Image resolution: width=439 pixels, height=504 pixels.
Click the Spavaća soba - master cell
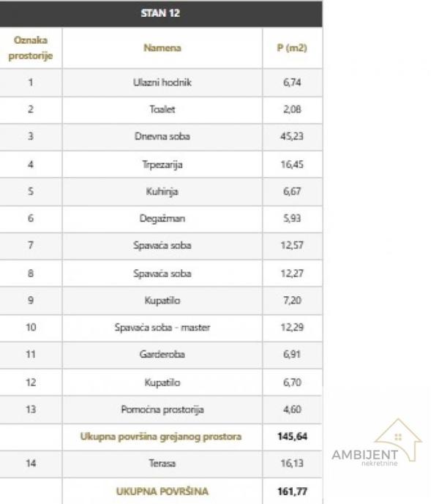tap(162, 328)
